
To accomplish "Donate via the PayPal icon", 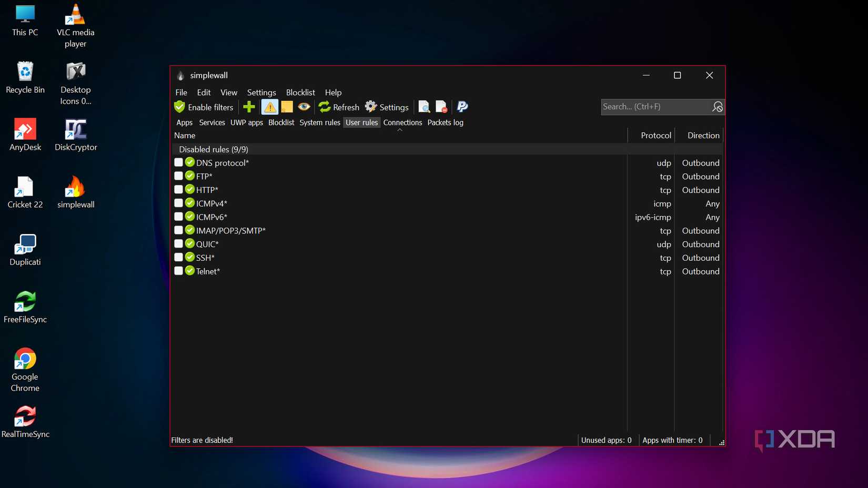I will coord(461,107).
